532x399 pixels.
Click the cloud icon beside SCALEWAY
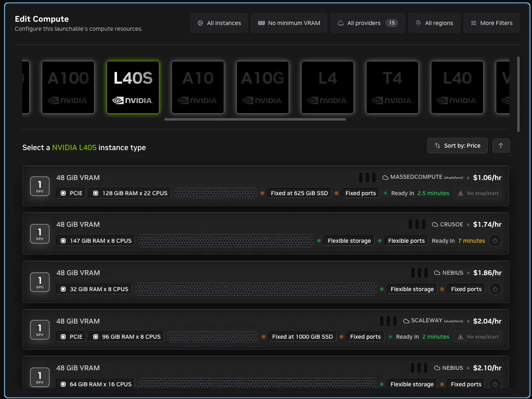[x=406, y=321]
